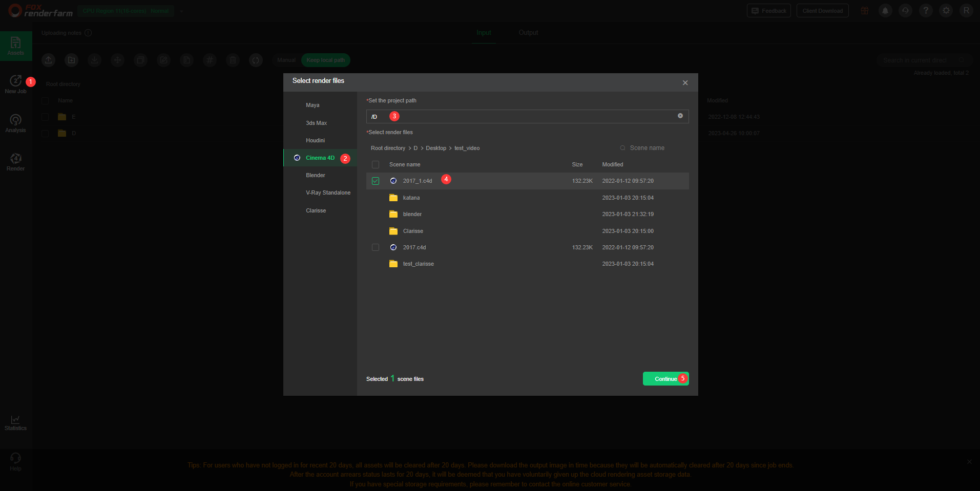Click the copy toolbar icon

[141, 60]
